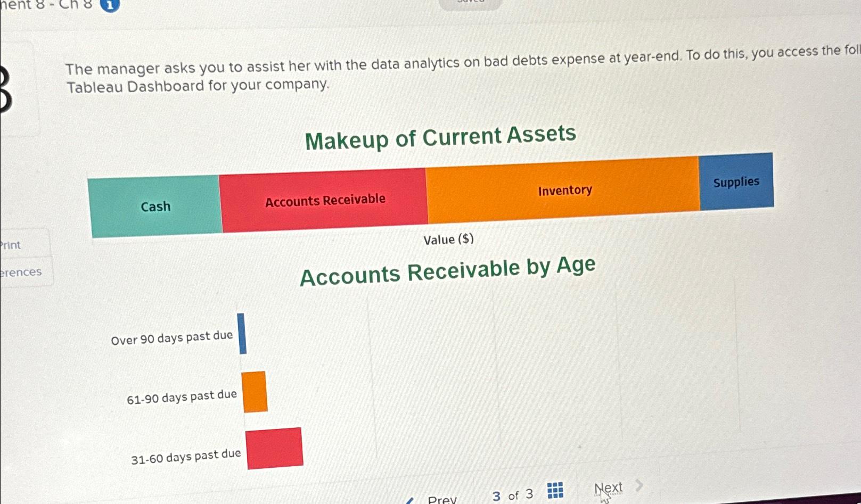Click the Print link in the sidebar
Screen dimensions: 861x504
(x=11, y=245)
